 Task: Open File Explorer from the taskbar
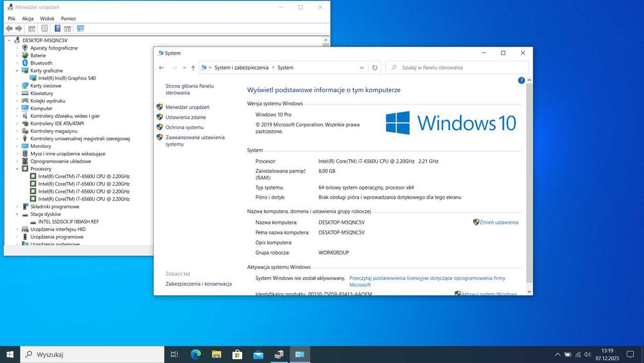point(216,355)
